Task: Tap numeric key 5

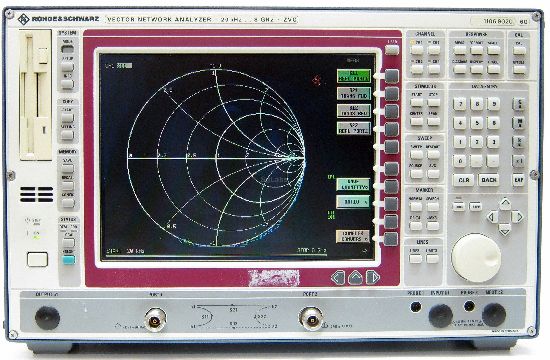Action: pyautogui.click(x=477, y=123)
